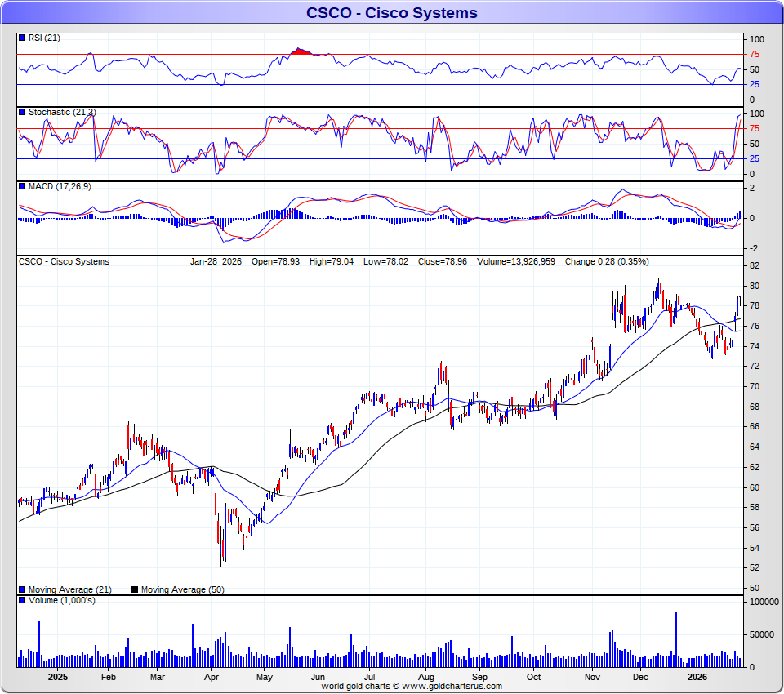The width and height of the screenshot is (784, 694).
Task: Click the 'MACD (17,26,9)' label
Action: [60, 186]
